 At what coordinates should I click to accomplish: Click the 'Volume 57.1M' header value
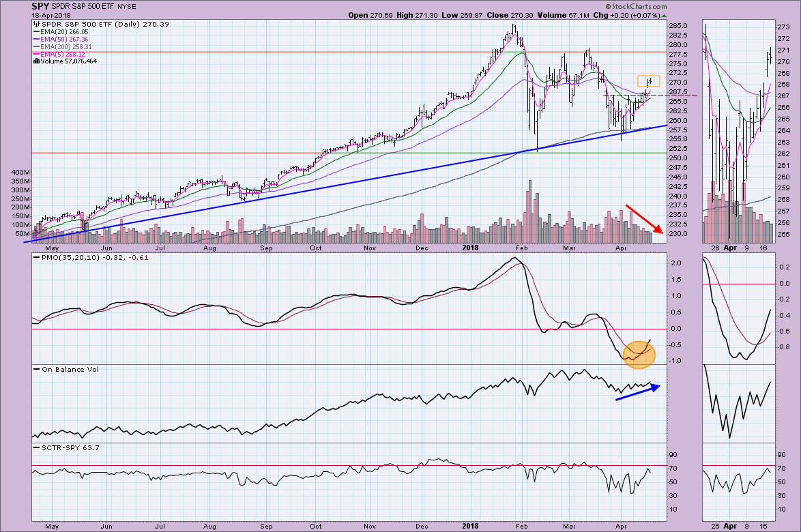coord(564,15)
